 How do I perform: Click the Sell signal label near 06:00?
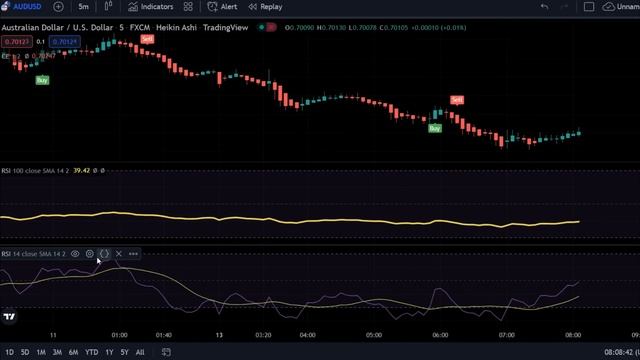click(457, 100)
